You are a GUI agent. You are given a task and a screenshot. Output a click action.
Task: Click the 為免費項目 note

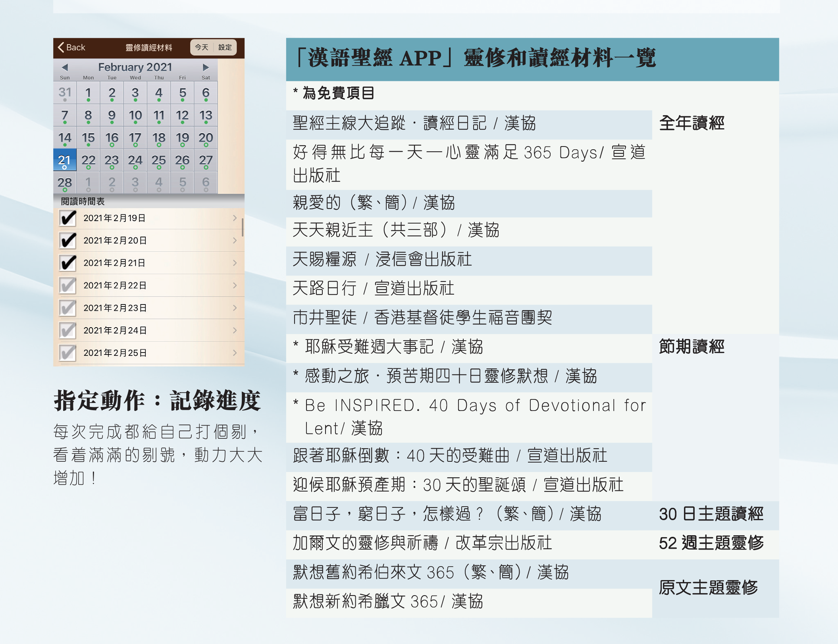pos(334,93)
